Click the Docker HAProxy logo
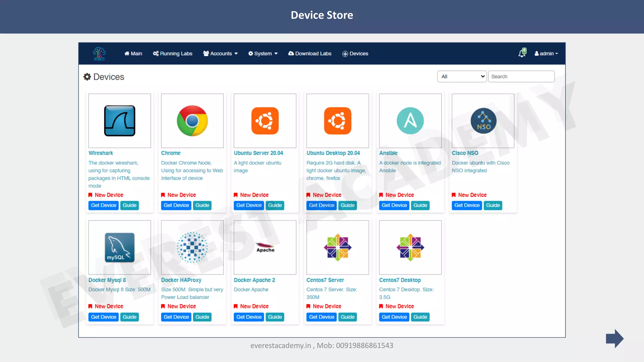Viewport: 644px width, 362px height. (x=192, y=248)
